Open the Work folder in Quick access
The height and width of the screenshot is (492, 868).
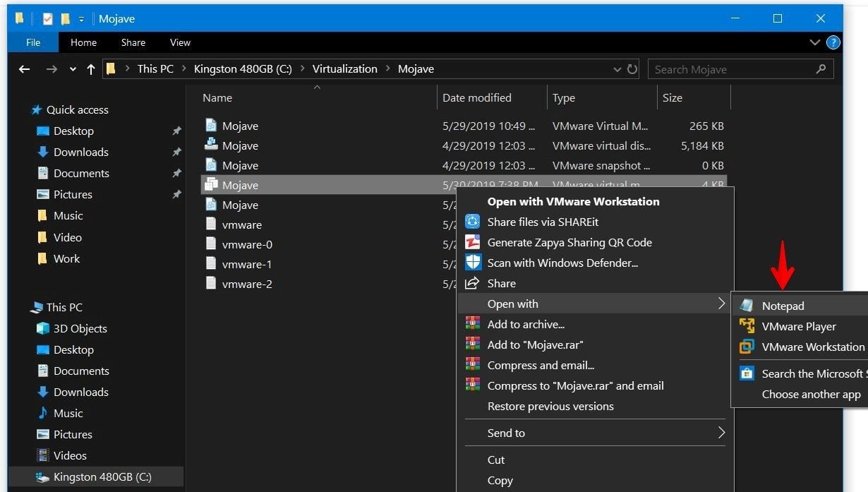point(66,258)
